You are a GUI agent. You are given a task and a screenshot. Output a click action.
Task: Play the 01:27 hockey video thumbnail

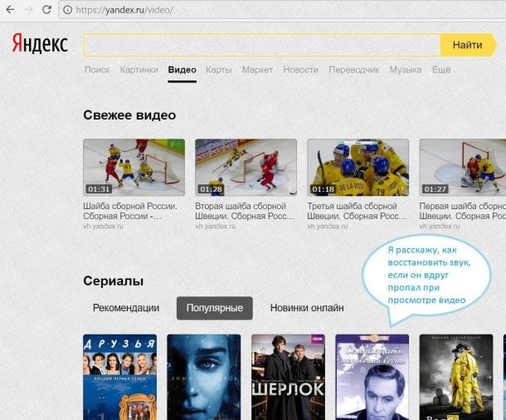point(463,167)
